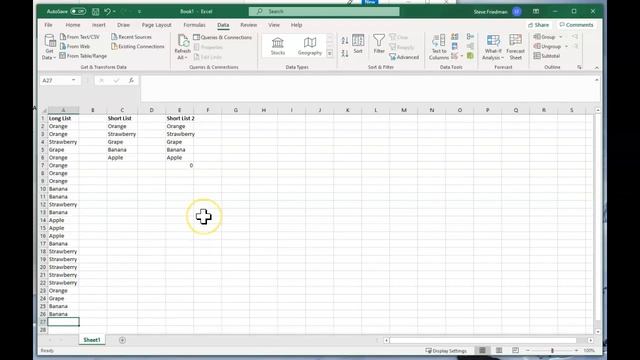
Task: Open the Get Data menu
Action: click(49, 47)
